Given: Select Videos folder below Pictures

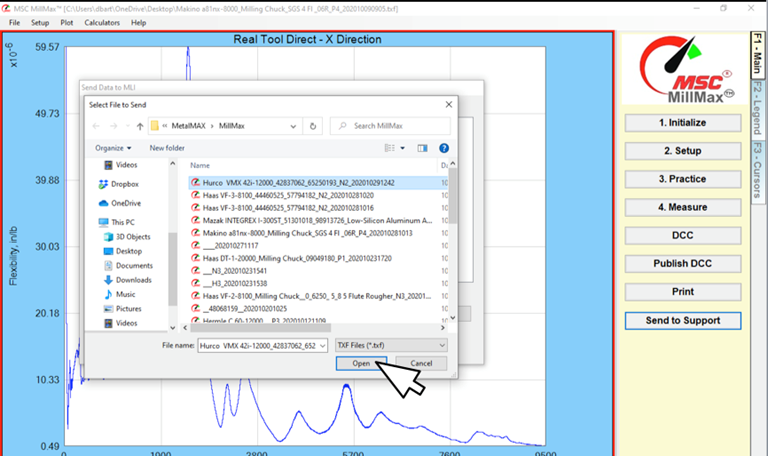Looking at the screenshot, I should (120, 323).
